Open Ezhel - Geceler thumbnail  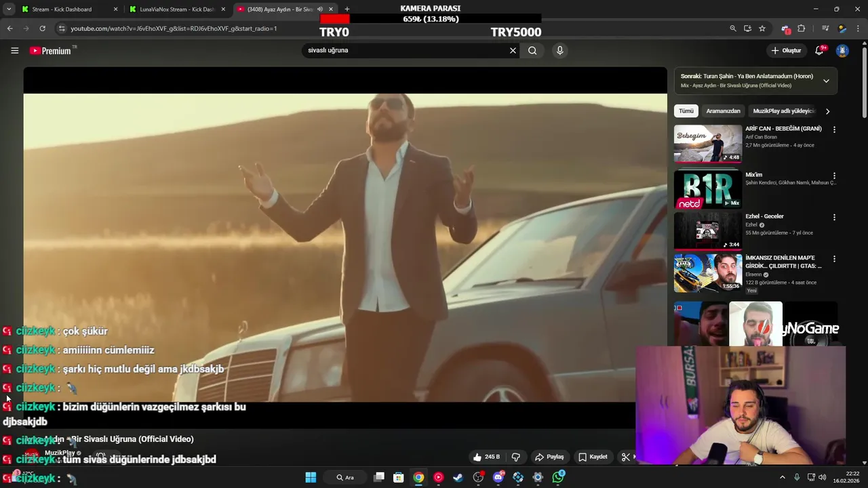(707, 230)
